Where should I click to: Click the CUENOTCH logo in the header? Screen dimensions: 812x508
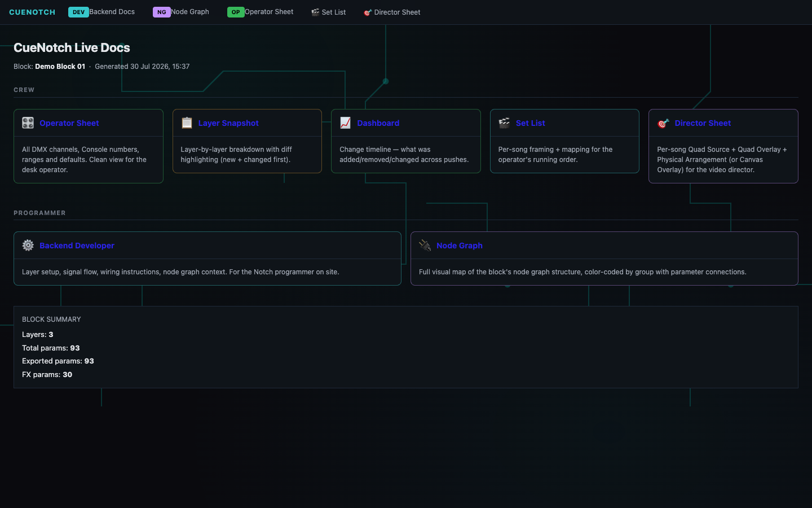pos(32,12)
